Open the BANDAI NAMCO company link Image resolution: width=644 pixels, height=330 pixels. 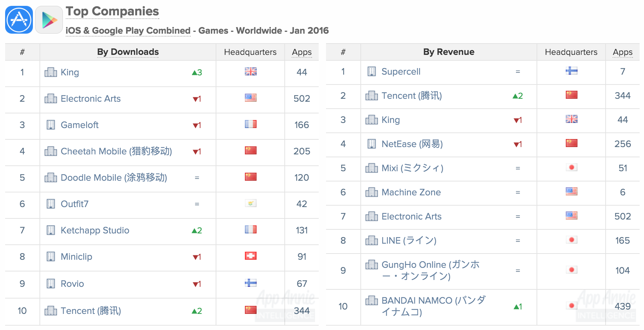[x=433, y=306]
